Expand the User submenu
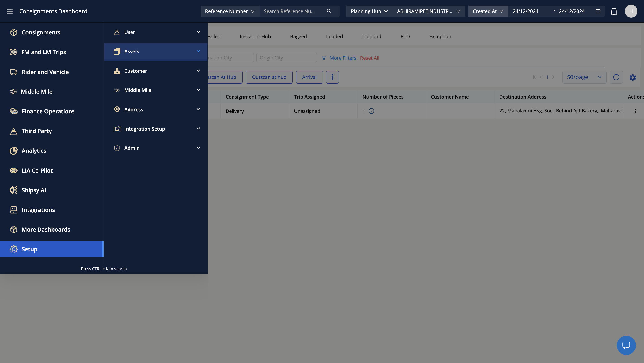The image size is (644, 363). (156, 32)
